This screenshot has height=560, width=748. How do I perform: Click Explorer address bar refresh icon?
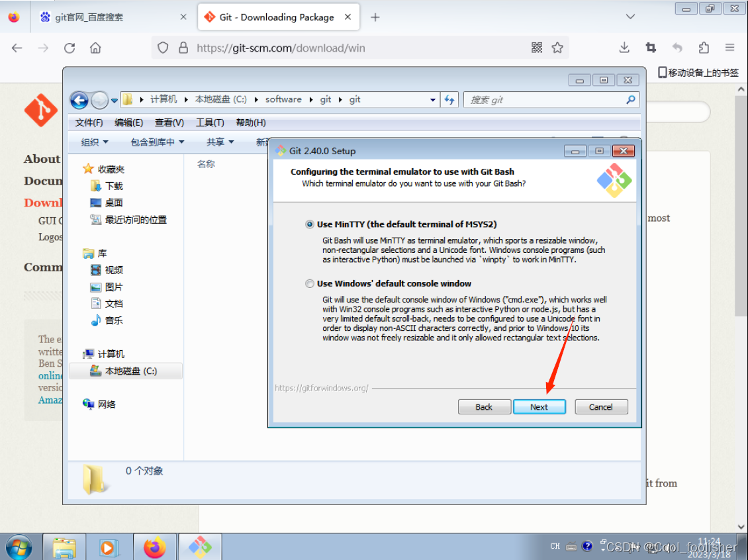pos(449,100)
